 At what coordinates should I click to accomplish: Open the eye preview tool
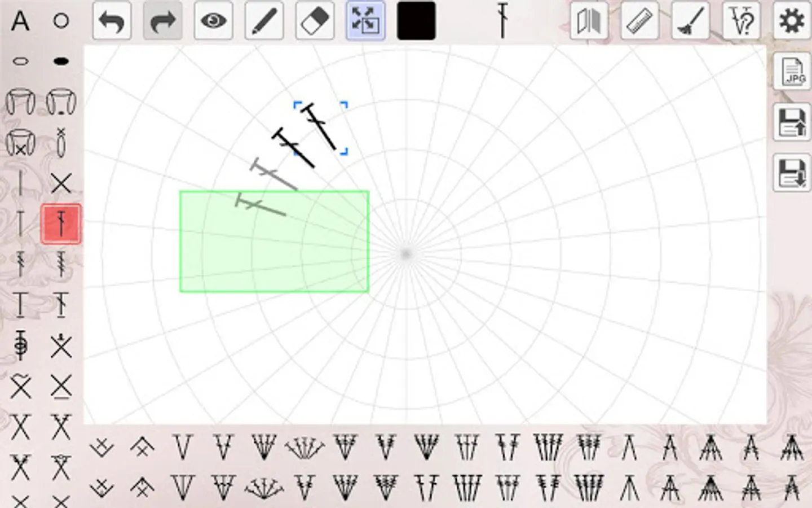[213, 21]
